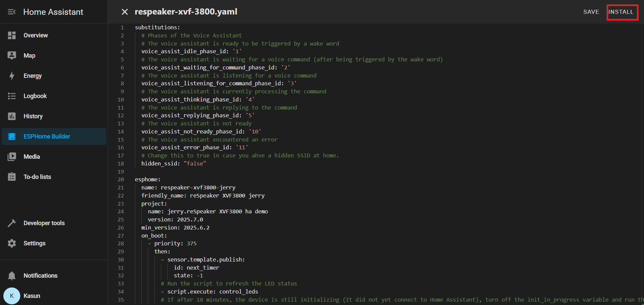Click the 'priority: 375' line
This screenshot has width=644, height=305.
172,243
